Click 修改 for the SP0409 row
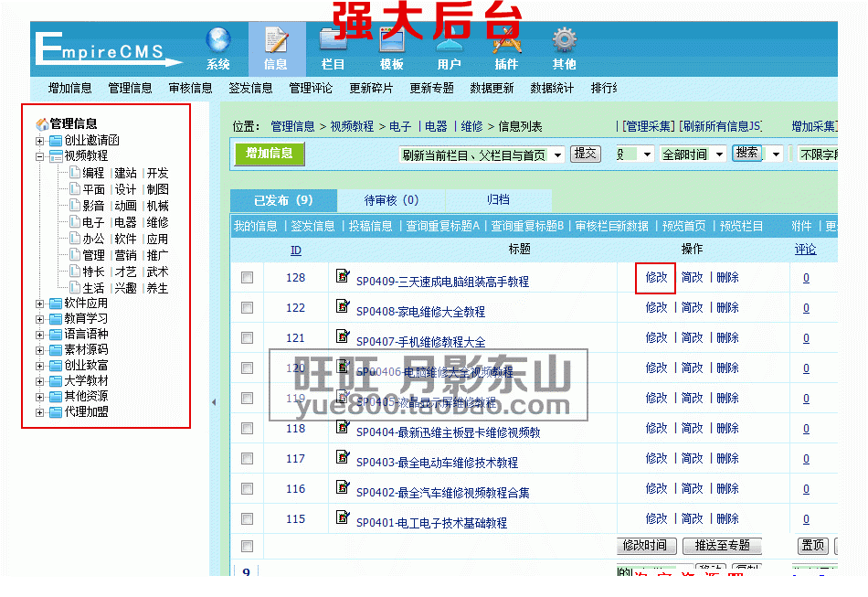The image size is (868, 597). tap(657, 277)
